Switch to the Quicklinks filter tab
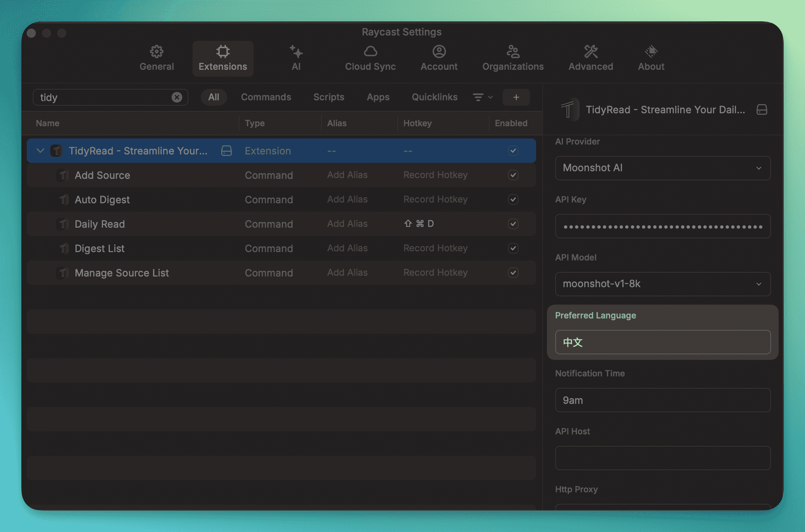Image resolution: width=805 pixels, height=532 pixels. click(x=434, y=97)
